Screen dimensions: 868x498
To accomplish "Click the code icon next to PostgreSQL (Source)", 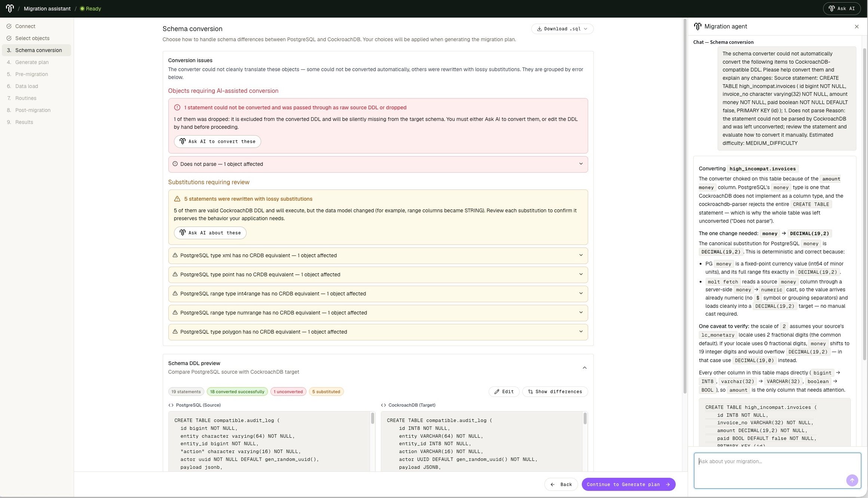I will 171,405.
